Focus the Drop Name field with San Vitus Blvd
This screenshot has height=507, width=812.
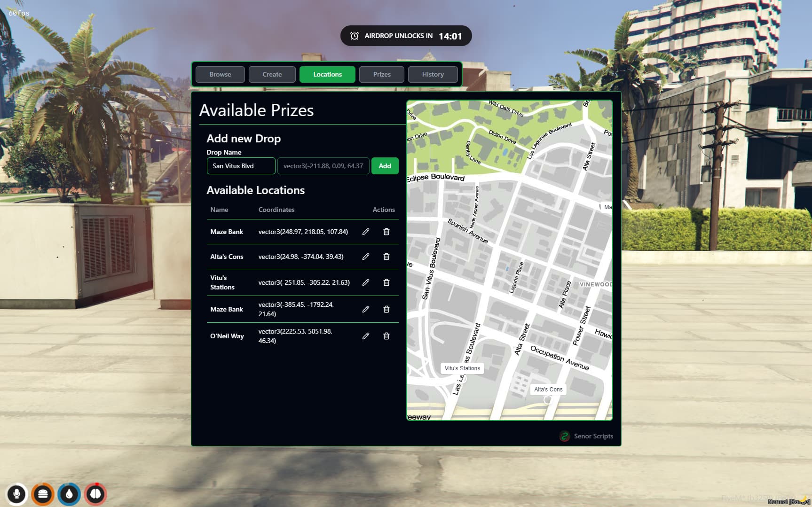[x=241, y=166]
